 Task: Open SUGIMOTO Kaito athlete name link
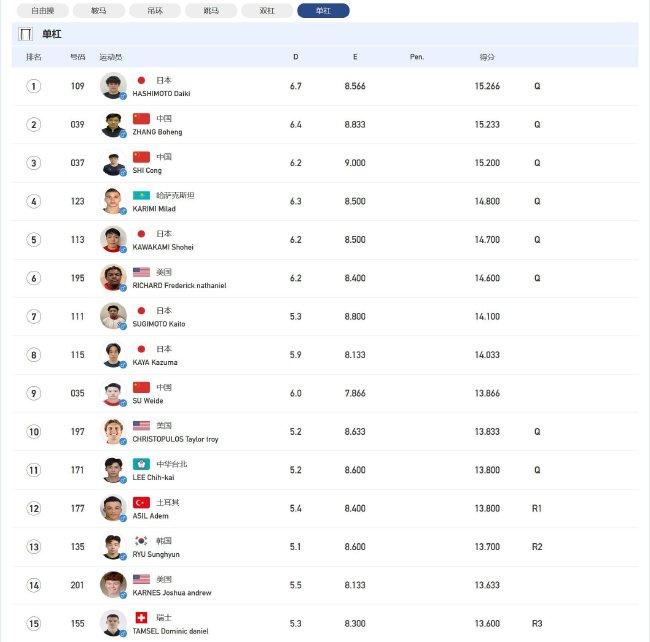click(x=159, y=324)
